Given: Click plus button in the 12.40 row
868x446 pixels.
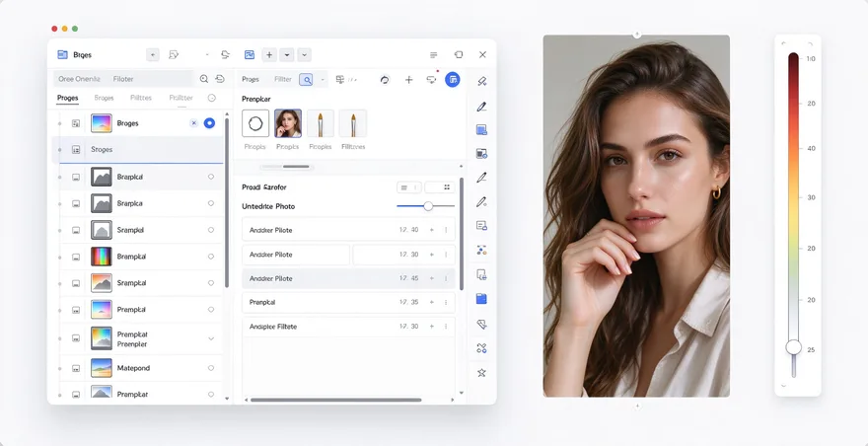Looking at the screenshot, I should [432, 229].
